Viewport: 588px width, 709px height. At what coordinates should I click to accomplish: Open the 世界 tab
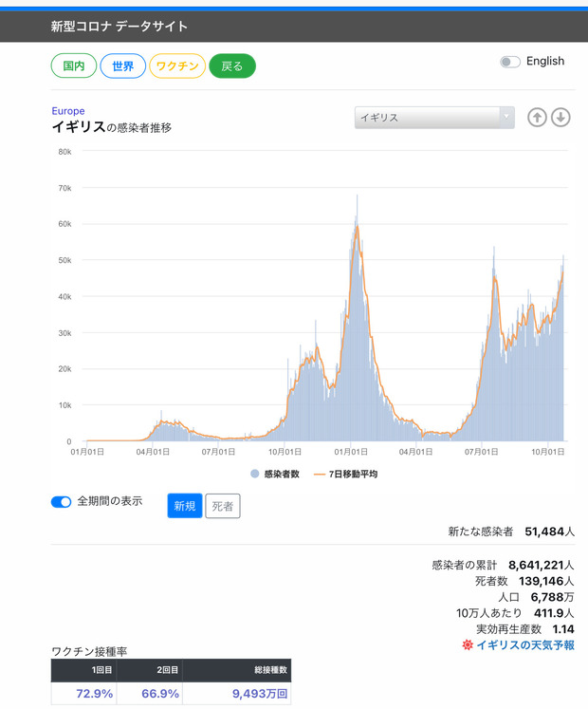click(122, 66)
